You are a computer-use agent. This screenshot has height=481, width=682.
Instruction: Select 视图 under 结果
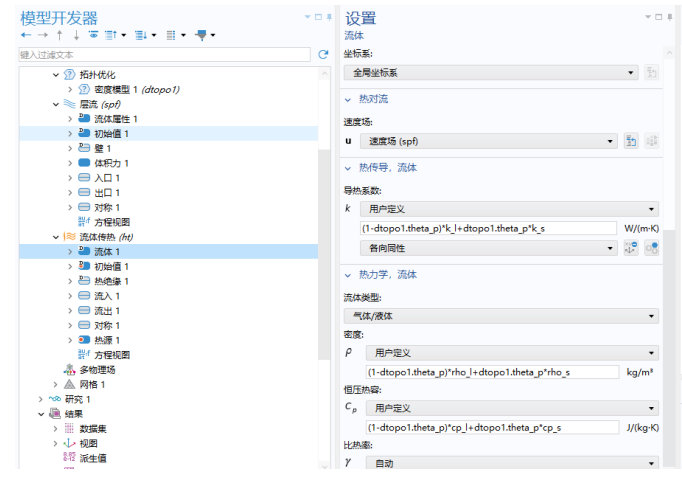(x=89, y=443)
